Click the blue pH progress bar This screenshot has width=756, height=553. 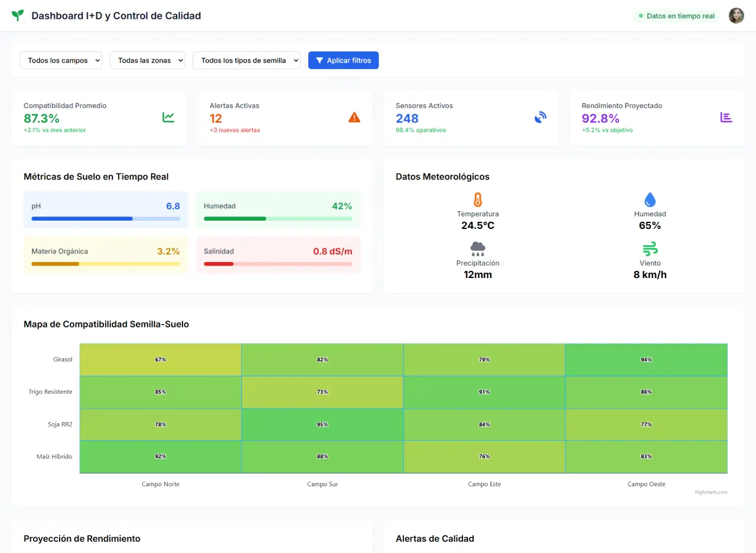click(x=106, y=218)
